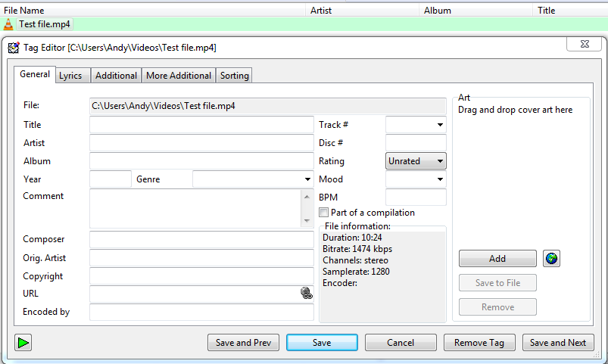Click the VLC cone icon beside Test file.mp4
Viewport: 608px width, 364px height.
tap(8, 24)
